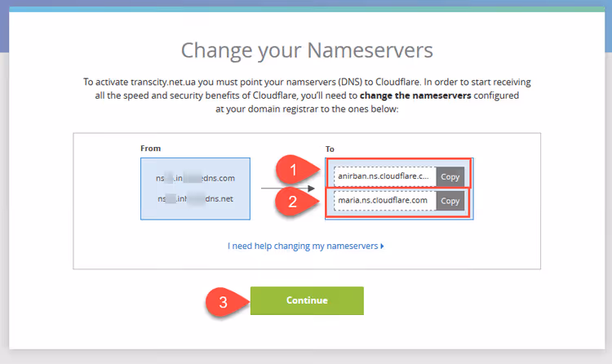
Task: Click the dns.net nameserver in From box
Action: 195,199
